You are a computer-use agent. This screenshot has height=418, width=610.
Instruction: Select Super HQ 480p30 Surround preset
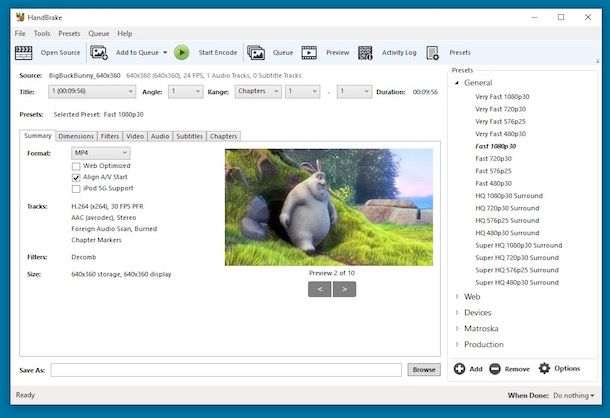click(x=517, y=283)
